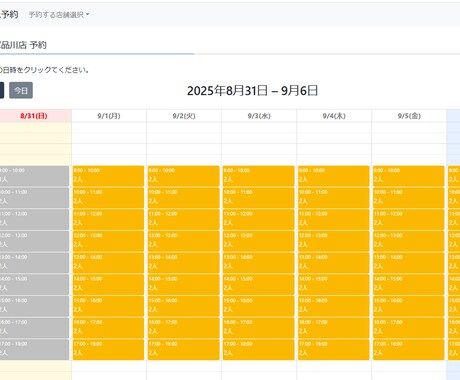Reserve 10:00-11:00 on Thursday 9/4(木)
This screenshot has height=380, width=460.
(334, 197)
